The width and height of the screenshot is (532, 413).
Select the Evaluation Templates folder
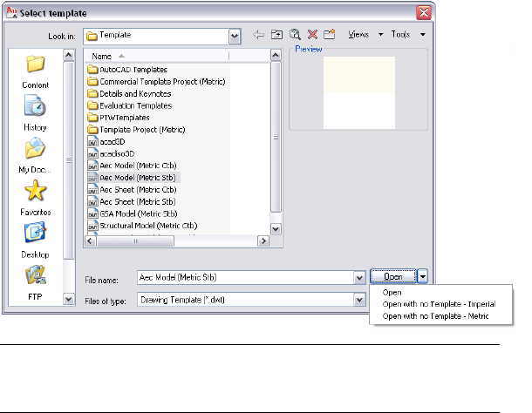click(130, 105)
